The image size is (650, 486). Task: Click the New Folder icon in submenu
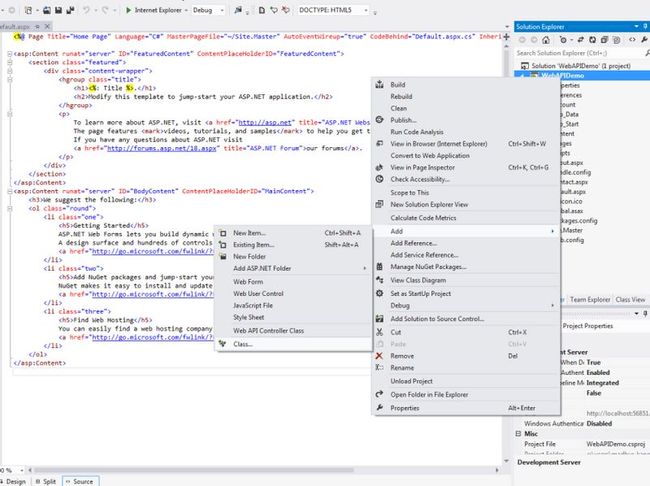point(223,256)
